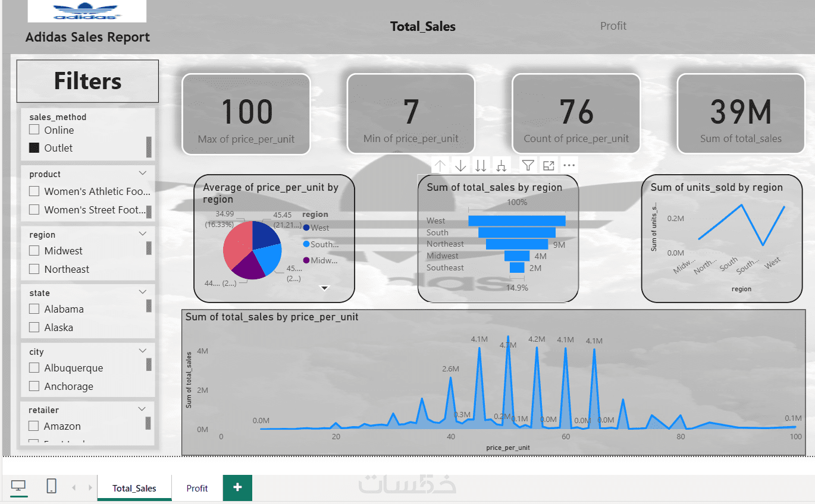Activate focus mode icon on funnel chart

pos(548,165)
